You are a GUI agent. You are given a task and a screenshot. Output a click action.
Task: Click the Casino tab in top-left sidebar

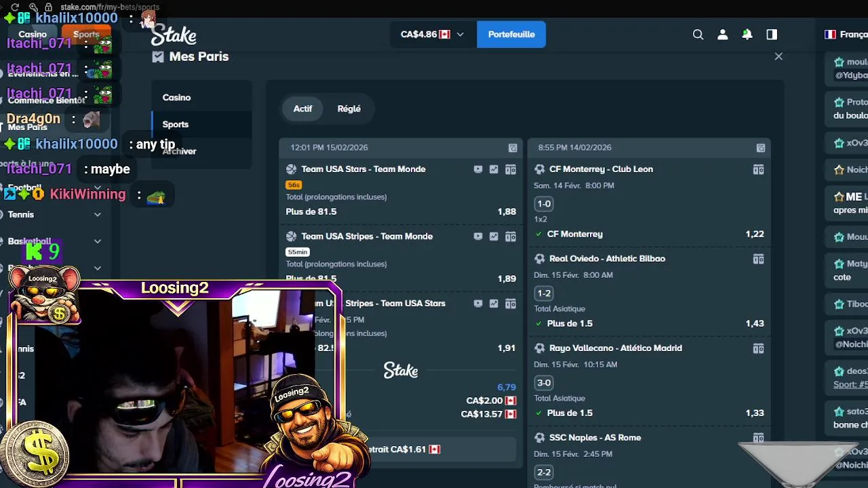pyautogui.click(x=33, y=34)
